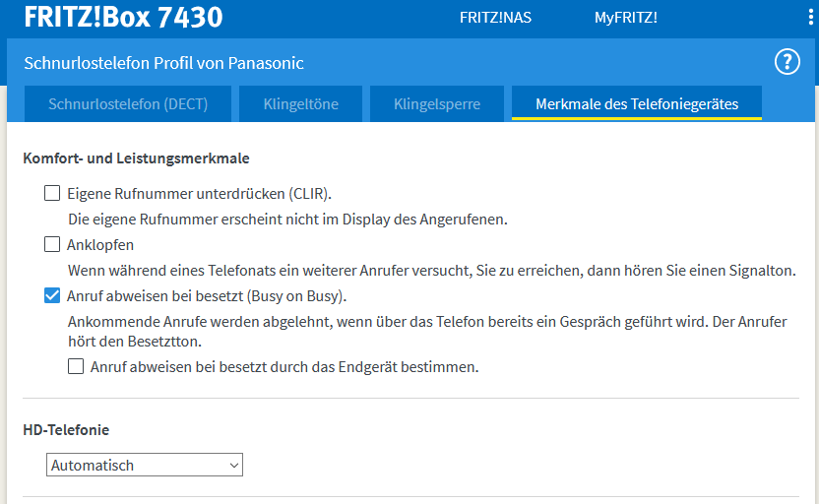819x504 pixels.
Task: Open the three-dot menu in header
Action: tap(810, 18)
